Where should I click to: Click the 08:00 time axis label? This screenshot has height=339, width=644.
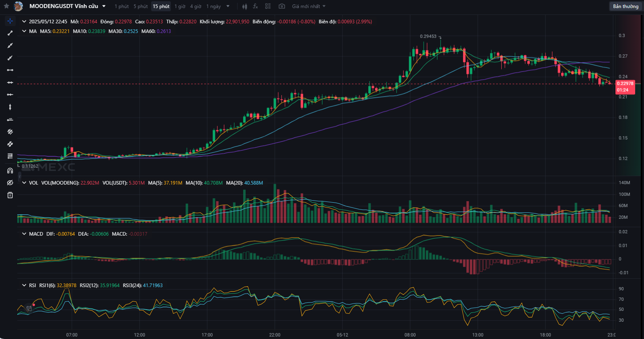410,335
